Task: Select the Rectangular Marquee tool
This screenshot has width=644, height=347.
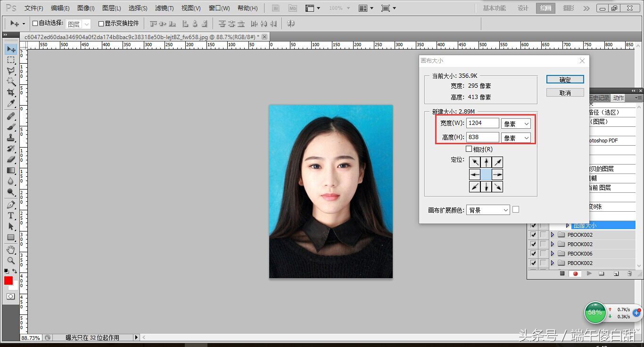Action: (x=10, y=60)
